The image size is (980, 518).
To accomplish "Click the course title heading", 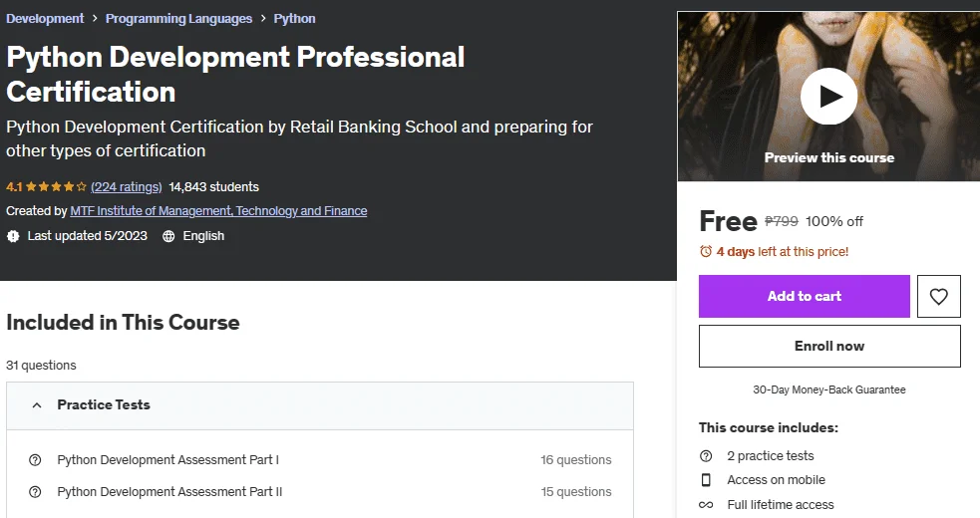I will 235,75.
